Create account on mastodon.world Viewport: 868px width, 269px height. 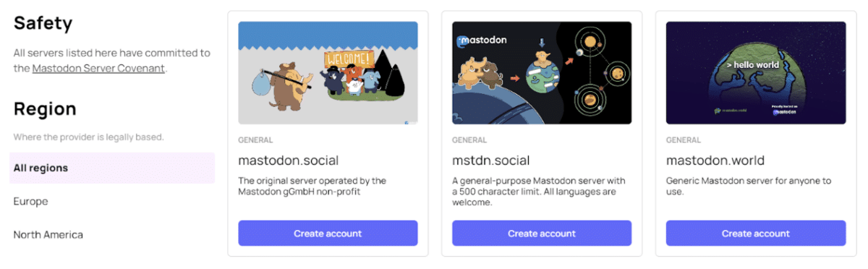756,234
